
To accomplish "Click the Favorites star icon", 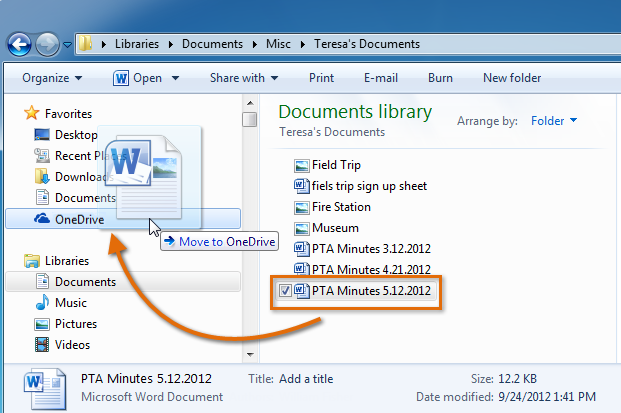I will pyautogui.click(x=32, y=113).
